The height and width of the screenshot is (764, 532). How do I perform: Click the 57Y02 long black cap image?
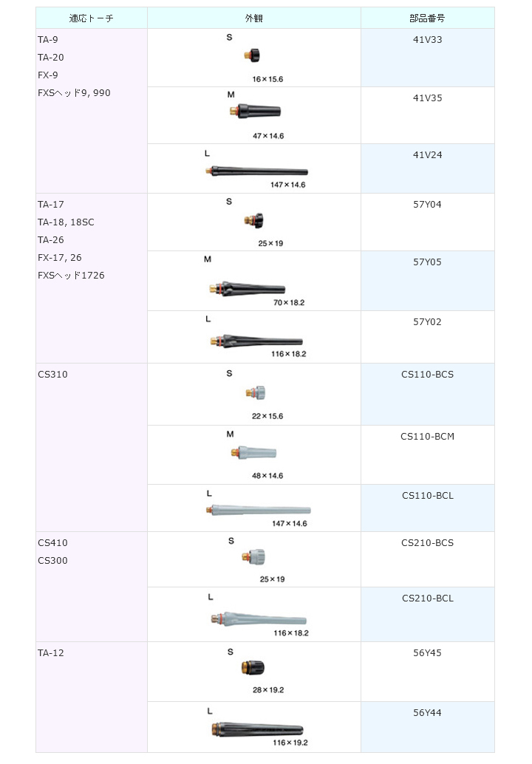[x=256, y=341]
